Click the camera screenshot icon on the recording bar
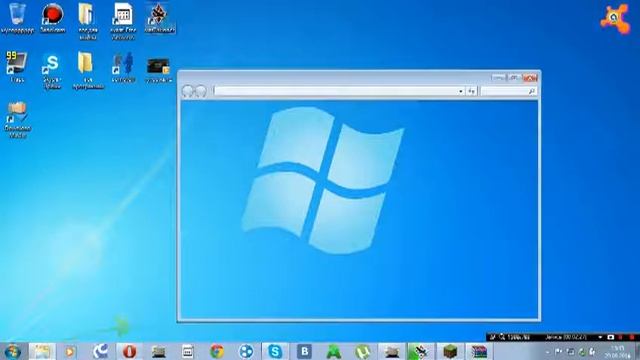This screenshot has width=640, height=360. (611, 337)
